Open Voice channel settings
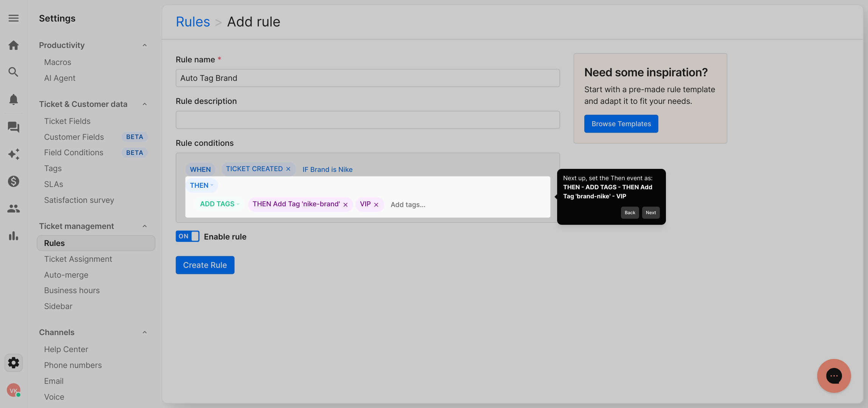 coord(54,397)
